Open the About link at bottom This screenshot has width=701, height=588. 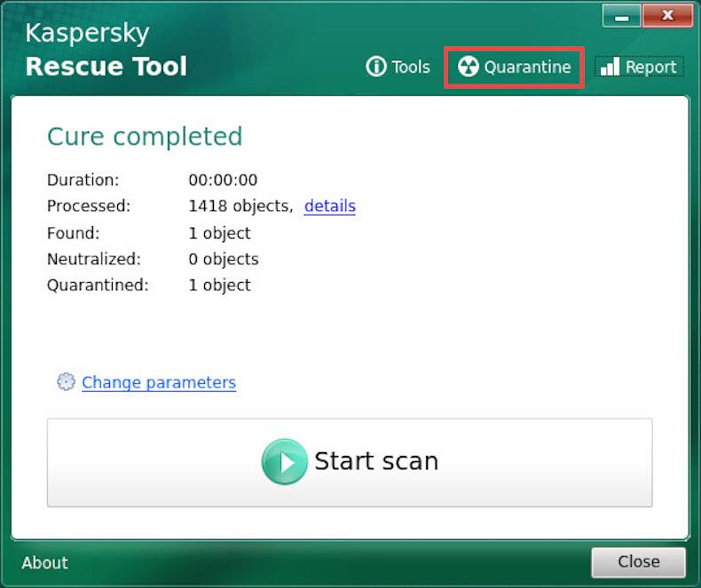44,563
